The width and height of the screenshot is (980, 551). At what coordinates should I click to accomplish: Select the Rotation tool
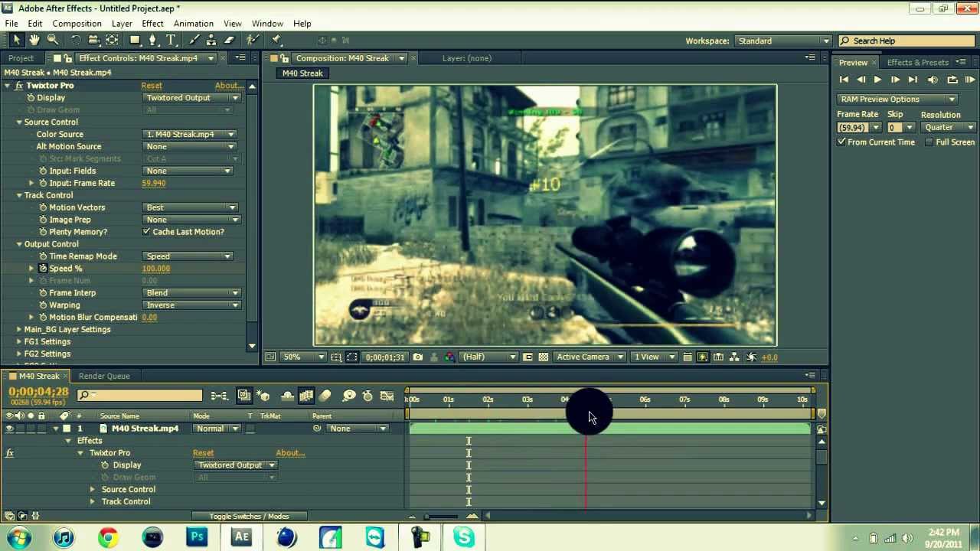(x=76, y=40)
